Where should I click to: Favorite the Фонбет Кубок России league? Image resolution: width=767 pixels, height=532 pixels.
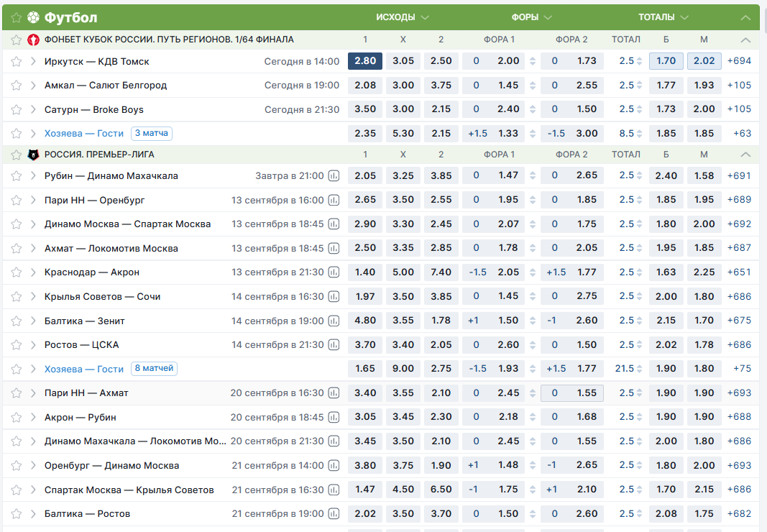16,40
